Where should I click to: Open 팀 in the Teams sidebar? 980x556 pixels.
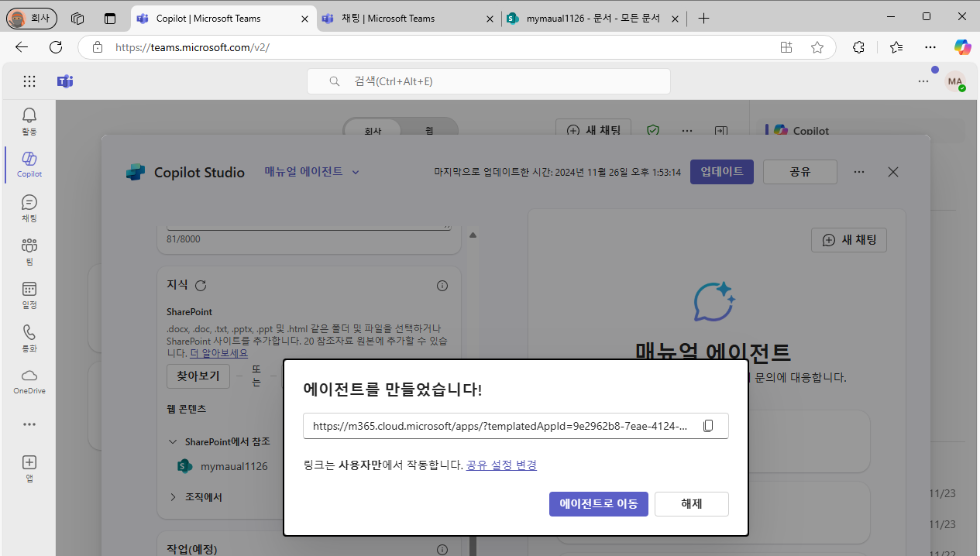[29, 252]
